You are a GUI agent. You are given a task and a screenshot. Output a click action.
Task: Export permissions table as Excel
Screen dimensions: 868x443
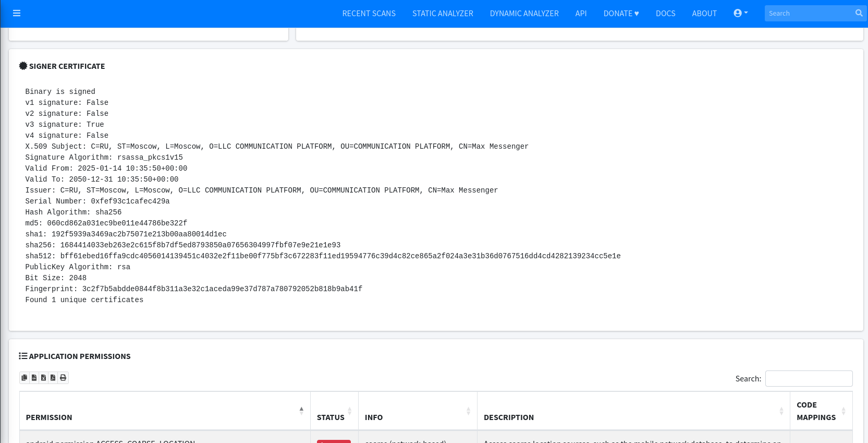coord(43,378)
